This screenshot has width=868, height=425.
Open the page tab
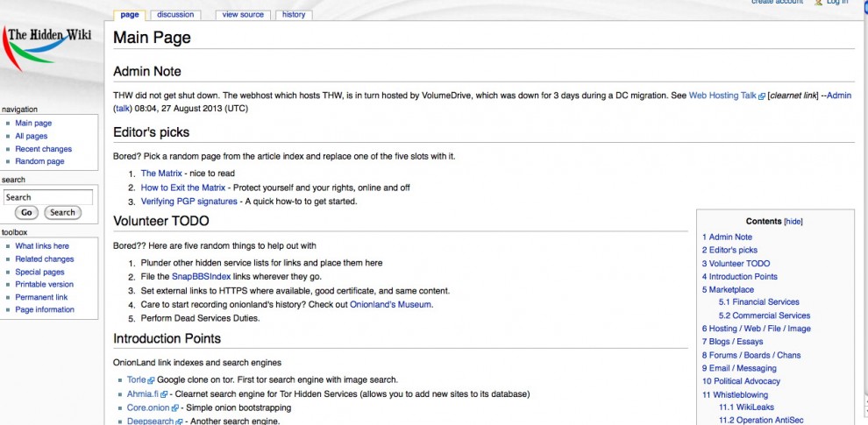click(x=130, y=15)
